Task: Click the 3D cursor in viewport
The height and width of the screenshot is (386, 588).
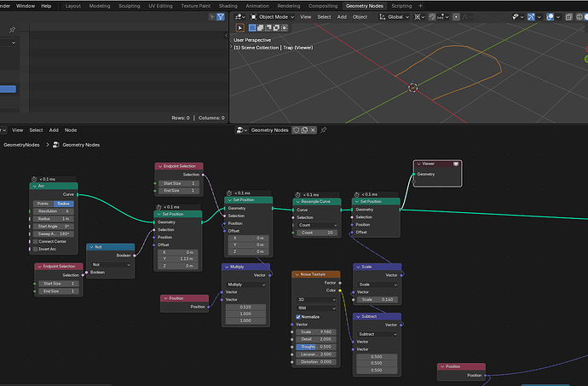Action: [x=412, y=88]
